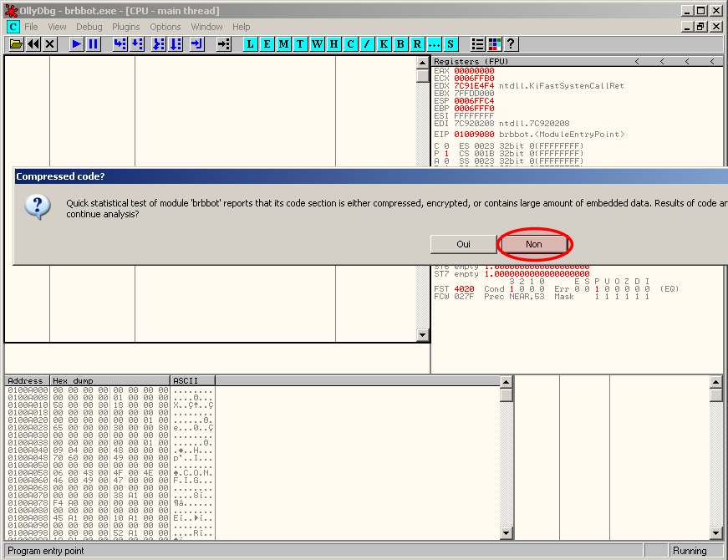Open Breakpoints (B) window
The height and width of the screenshot is (560, 728).
[x=400, y=44]
